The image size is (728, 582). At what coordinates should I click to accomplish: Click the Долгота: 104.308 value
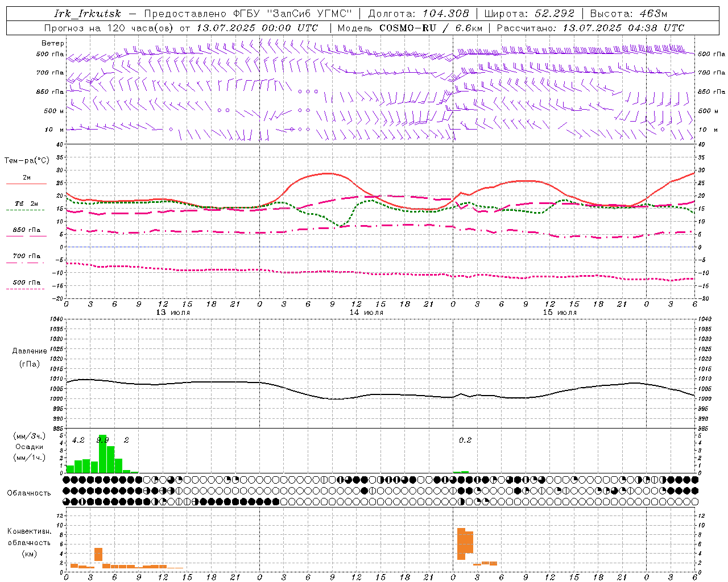point(419,14)
